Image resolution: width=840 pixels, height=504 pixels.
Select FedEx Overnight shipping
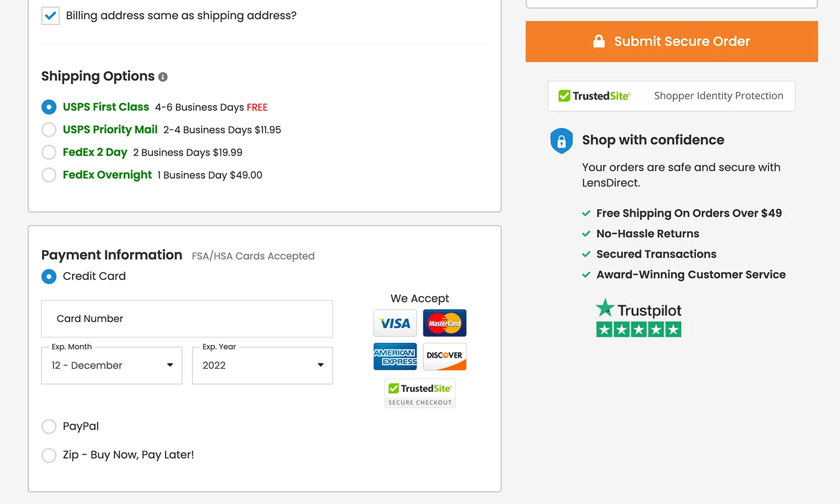[49, 175]
